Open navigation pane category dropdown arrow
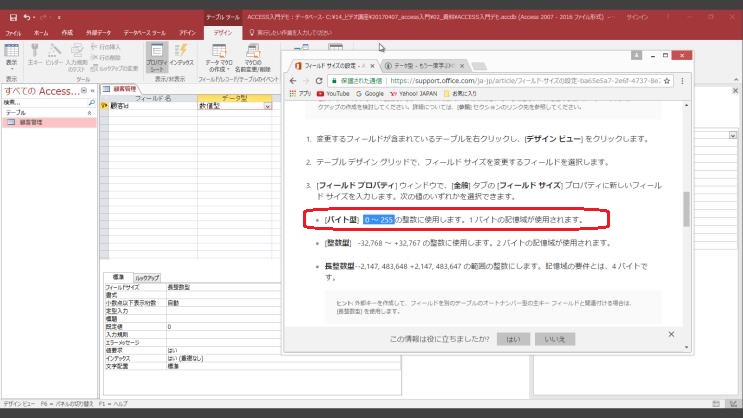Screen dimensions: 743x418 (84, 91)
